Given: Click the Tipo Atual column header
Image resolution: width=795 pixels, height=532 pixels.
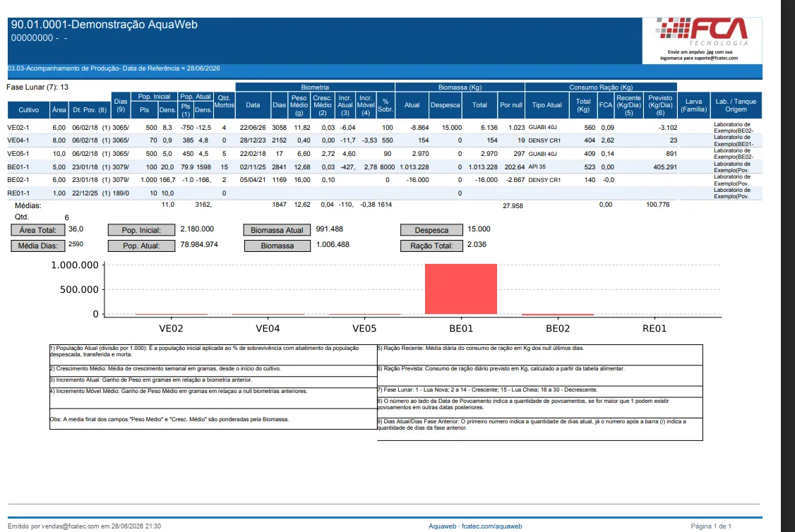Looking at the screenshot, I should 546,105.
